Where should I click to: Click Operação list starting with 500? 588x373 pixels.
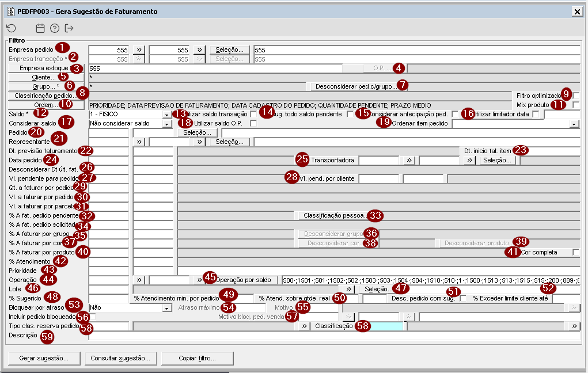click(x=431, y=280)
